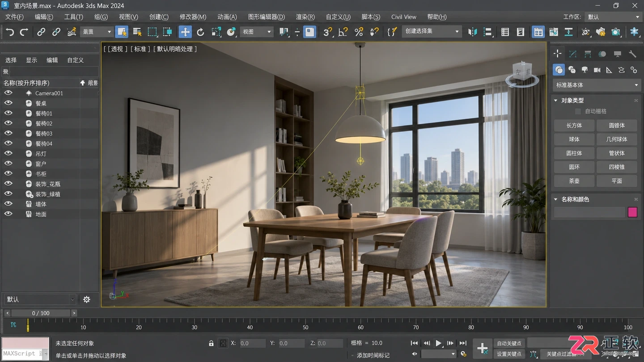Enable the 自动栅格 checkbox

pyautogui.click(x=578, y=111)
